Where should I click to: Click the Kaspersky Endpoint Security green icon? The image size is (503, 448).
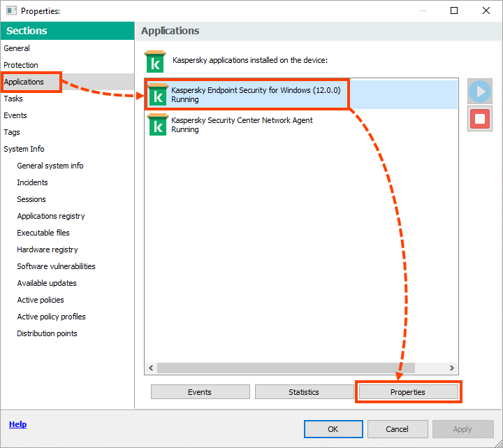coord(158,95)
